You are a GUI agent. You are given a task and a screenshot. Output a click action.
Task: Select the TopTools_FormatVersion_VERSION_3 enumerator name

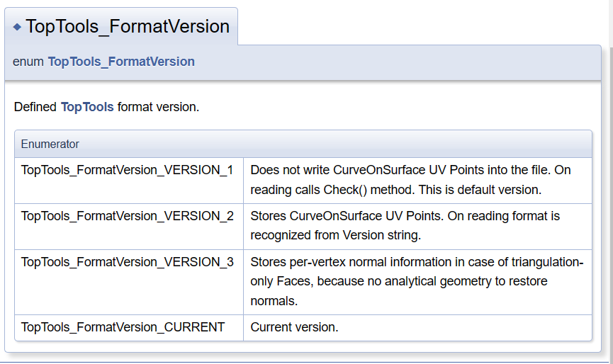(128, 262)
